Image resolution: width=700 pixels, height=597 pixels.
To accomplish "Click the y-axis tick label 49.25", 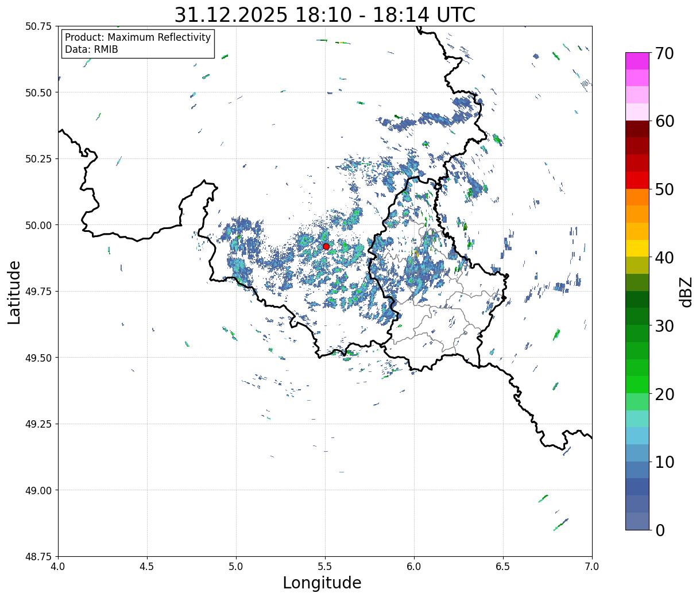I will (38, 424).
